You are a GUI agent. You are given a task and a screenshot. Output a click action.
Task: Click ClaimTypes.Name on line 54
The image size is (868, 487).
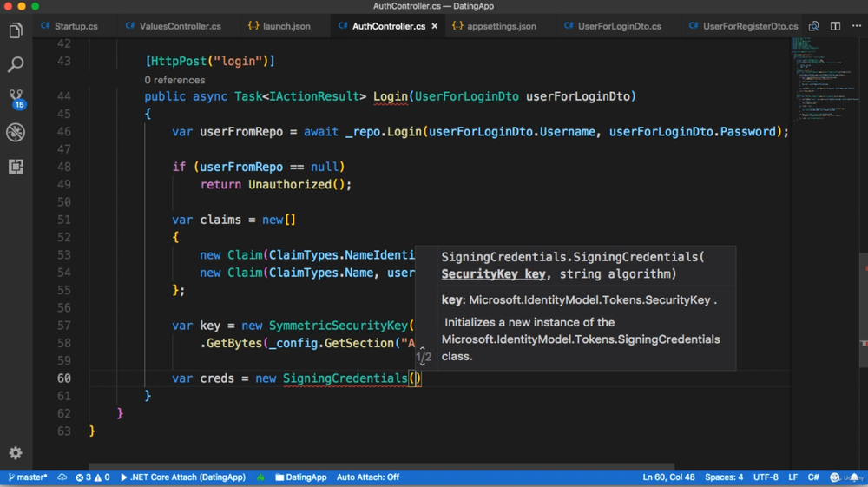point(320,273)
